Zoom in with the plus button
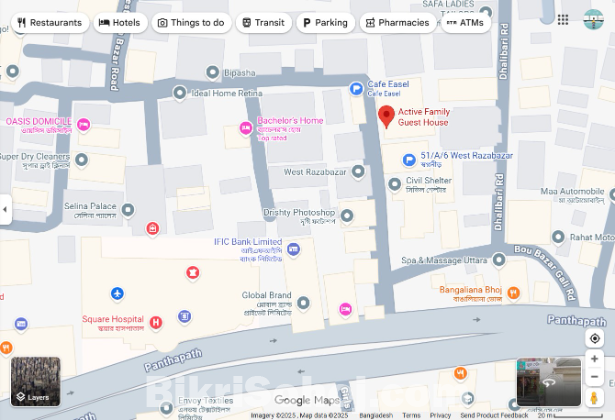 [x=594, y=358]
